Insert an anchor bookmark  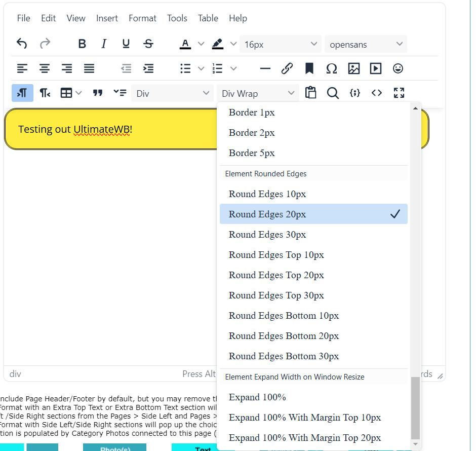(x=309, y=68)
